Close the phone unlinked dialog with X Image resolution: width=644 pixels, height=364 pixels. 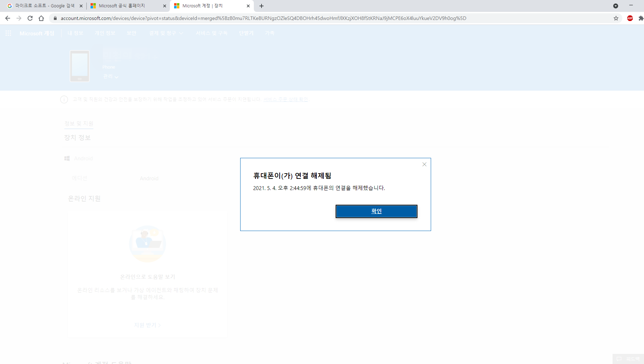point(424,164)
